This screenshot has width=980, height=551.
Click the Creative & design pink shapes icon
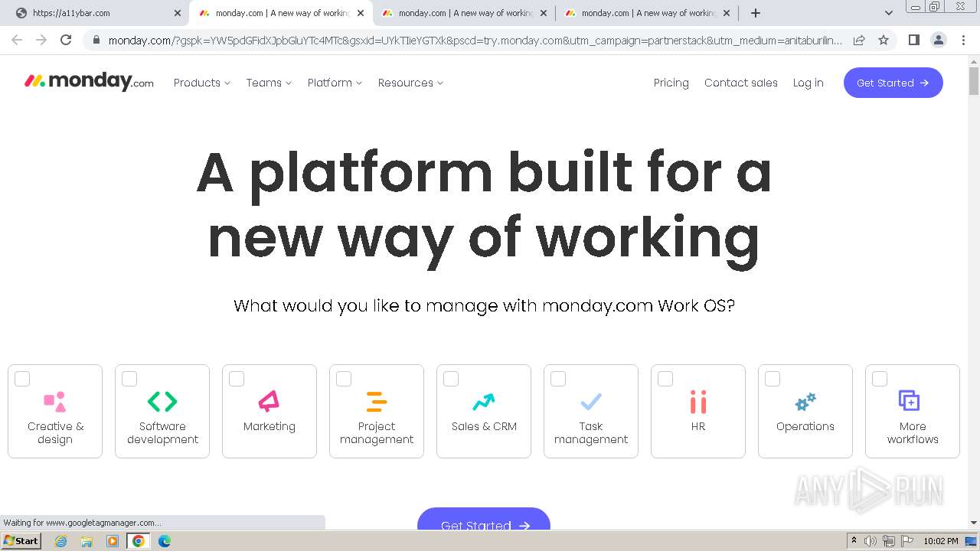(x=55, y=401)
